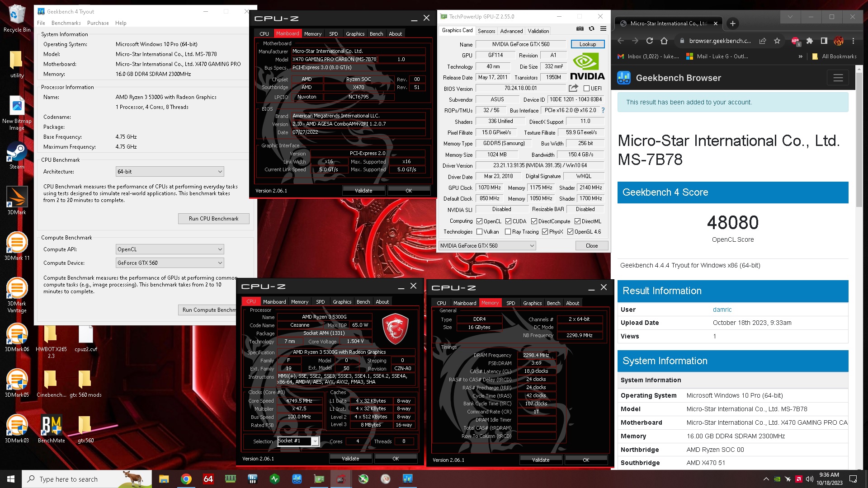This screenshot has width=868, height=488.
Task: Click the NVIDIA logo in GPU-Z
Action: pos(587,66)
